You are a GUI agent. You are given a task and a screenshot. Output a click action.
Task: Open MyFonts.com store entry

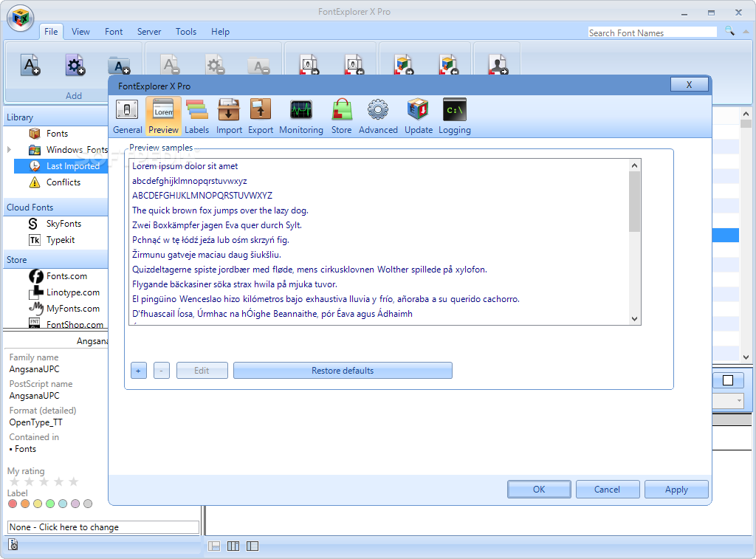click(x=73, y=309)
